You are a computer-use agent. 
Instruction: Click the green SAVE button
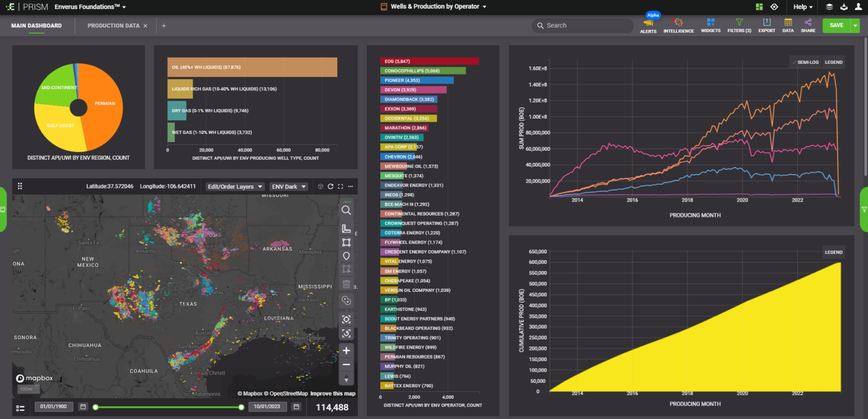coord(837,25)
